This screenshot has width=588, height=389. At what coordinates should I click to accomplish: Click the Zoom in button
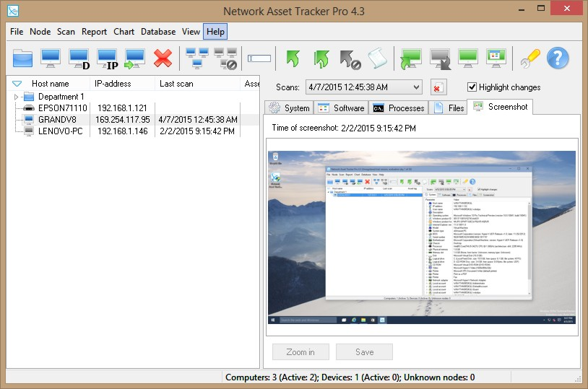pos(301,352)
